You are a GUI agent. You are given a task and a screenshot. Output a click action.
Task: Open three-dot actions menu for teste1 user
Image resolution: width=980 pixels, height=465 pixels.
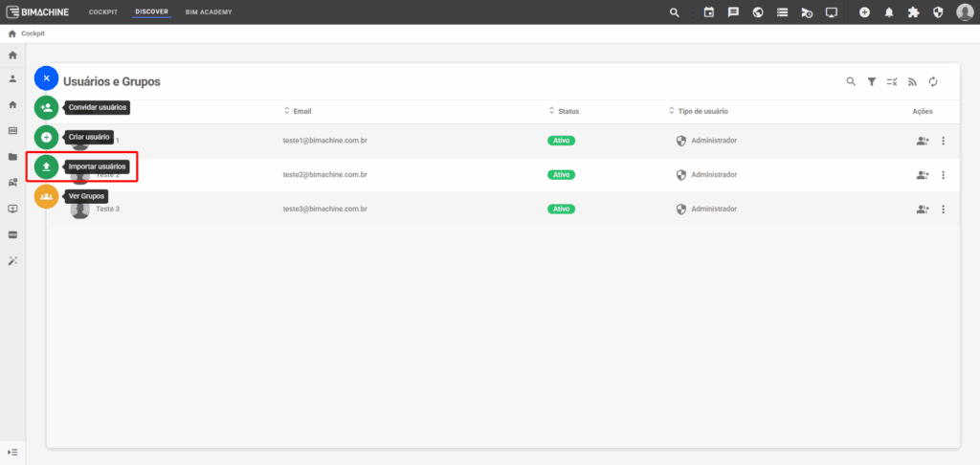pos(943,142)
